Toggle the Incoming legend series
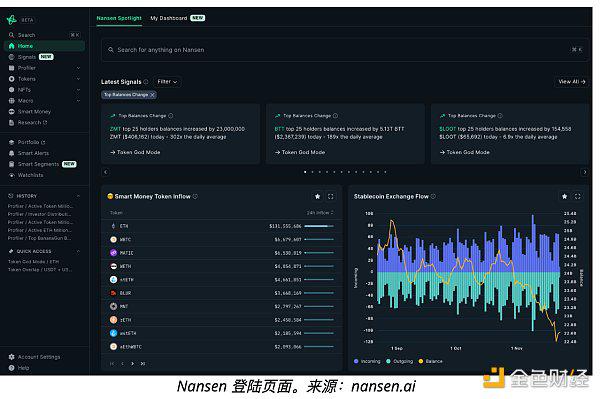600x399 pixels. pyautogui.click(x=367, y=361)
